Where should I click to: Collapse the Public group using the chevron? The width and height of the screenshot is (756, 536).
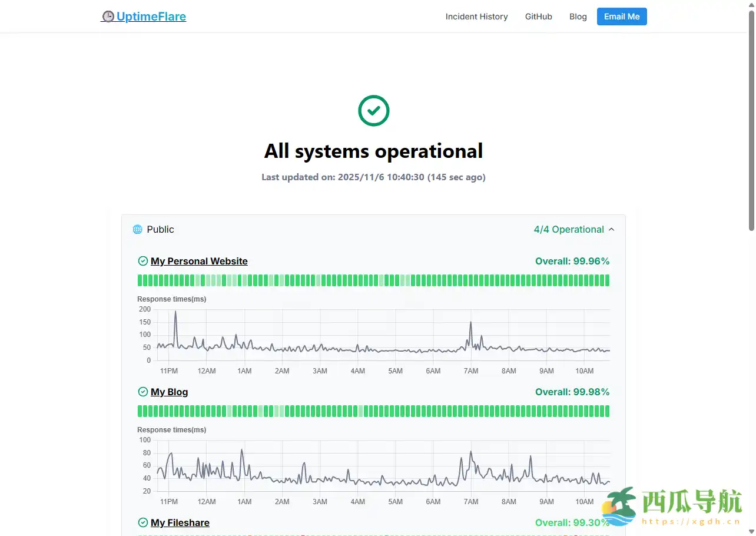[611, 230]
